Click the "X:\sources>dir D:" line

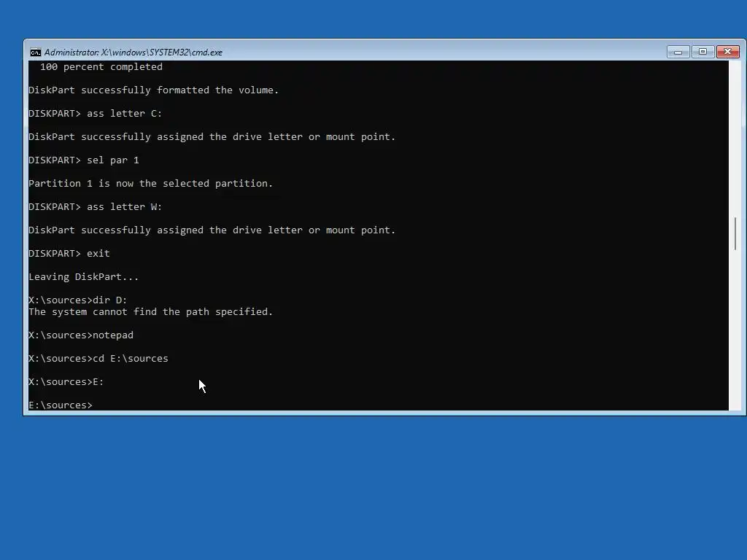77,300
